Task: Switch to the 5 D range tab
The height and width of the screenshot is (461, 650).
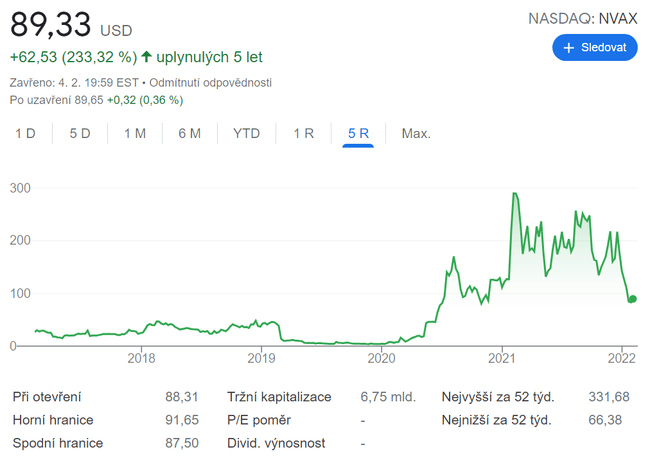Action: click(x=80, y=133)
